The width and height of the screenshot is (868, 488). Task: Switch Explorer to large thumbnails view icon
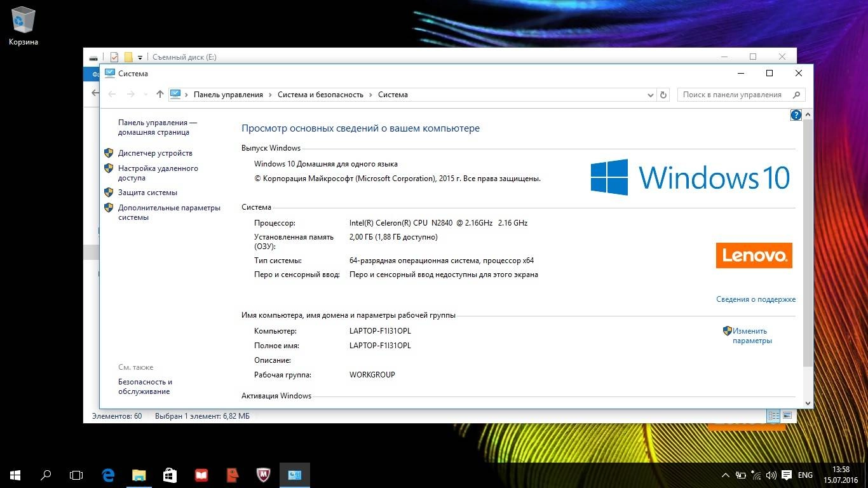pyautogui.click(x=787, y=416)
